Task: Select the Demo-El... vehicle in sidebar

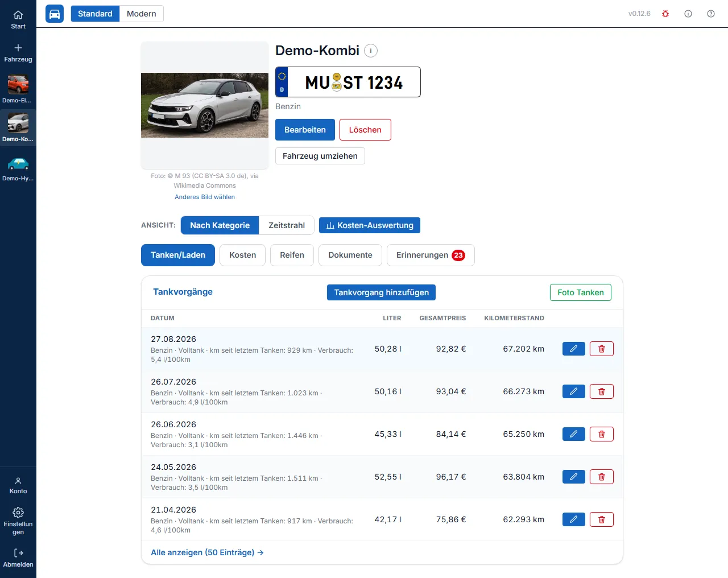Action: [18, 89]
